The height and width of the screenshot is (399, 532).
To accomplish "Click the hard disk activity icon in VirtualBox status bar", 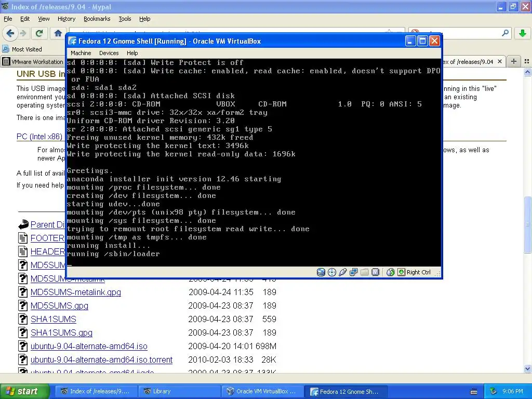I will pyautogui.click(x=321, y=272).
